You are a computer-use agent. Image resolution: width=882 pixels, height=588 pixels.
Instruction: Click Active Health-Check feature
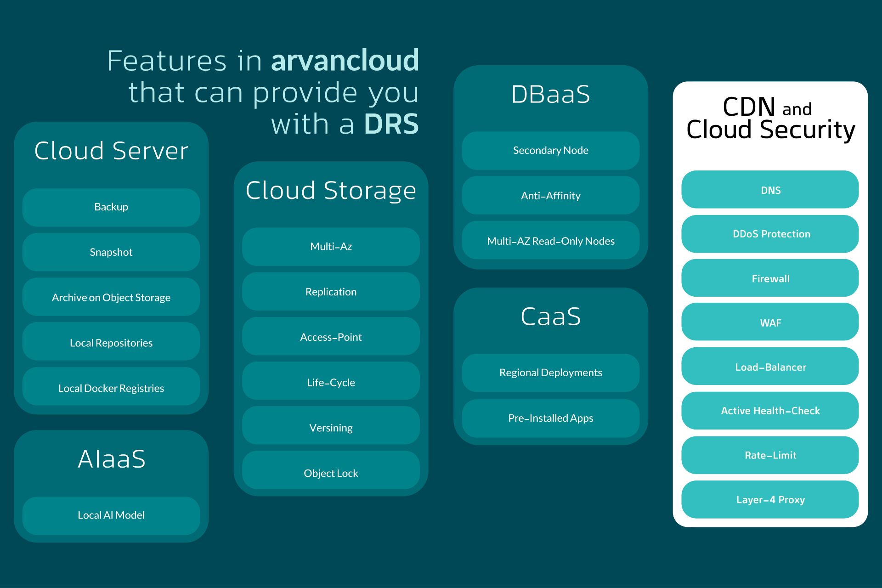(x=770, y=411)
